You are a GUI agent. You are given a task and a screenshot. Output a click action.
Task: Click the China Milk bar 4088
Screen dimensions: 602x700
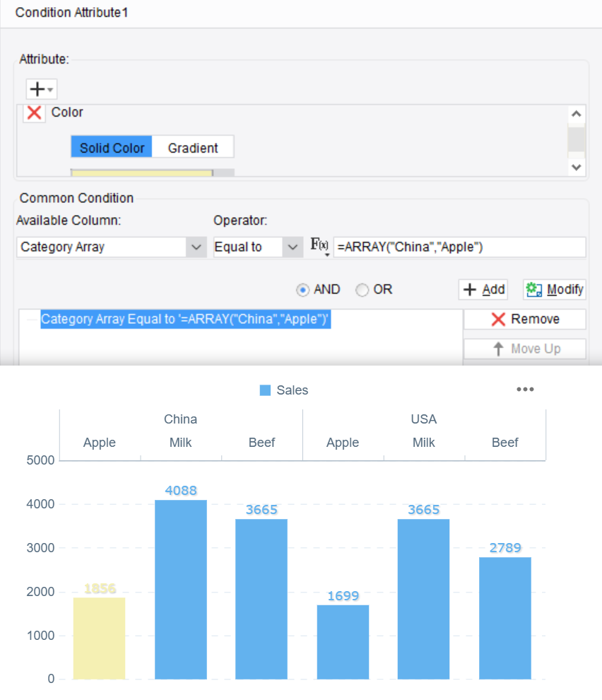(181, 589)
